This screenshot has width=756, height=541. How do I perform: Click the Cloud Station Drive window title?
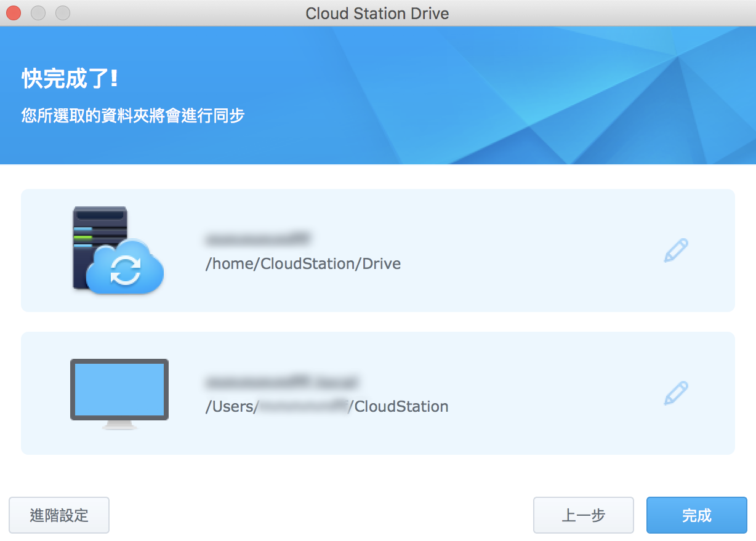[377, 13]
